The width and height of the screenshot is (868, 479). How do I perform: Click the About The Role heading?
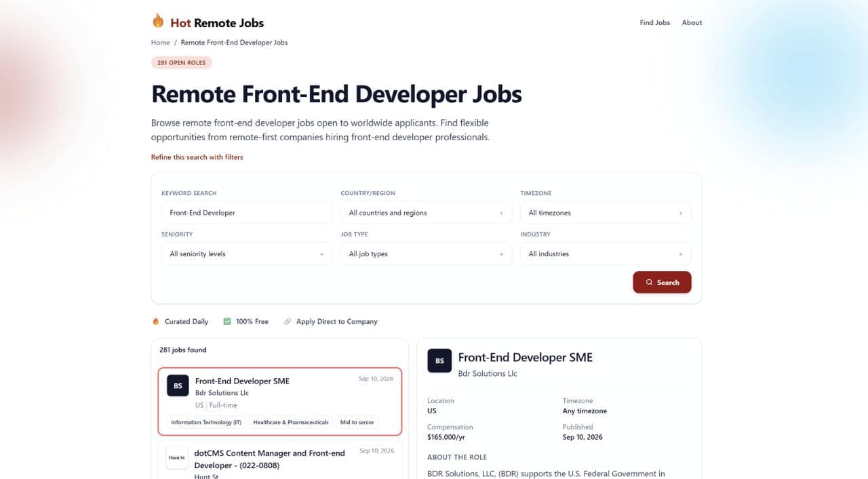pos(457,457)
